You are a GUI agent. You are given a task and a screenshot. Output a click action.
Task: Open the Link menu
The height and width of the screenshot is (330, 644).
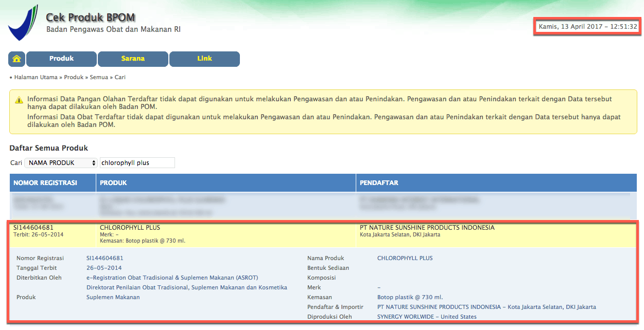pyautogui.click(x=204, y=59)
